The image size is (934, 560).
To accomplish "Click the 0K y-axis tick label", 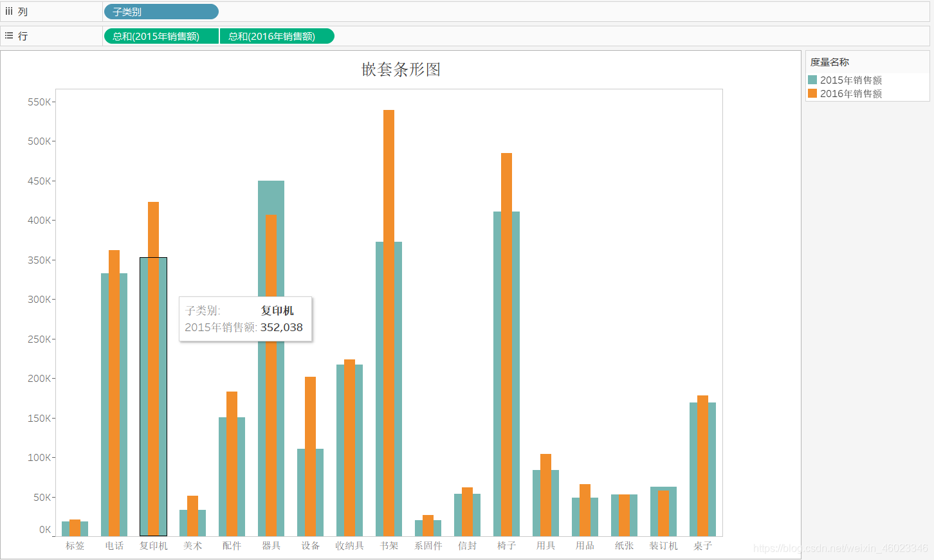I will pos(45,530).
